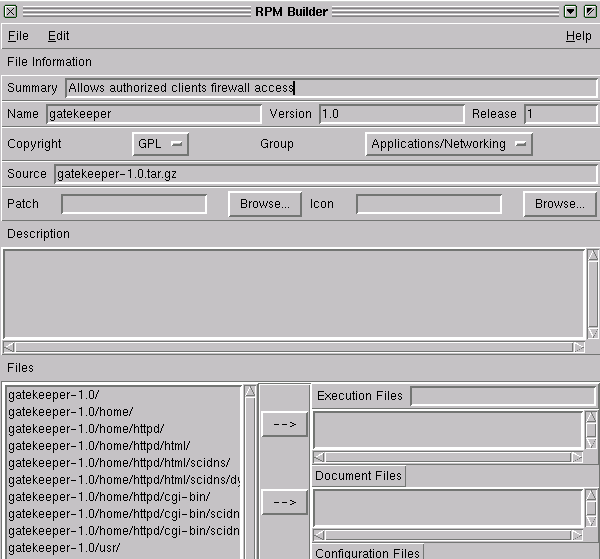Open the File menu

pos(18,36)
